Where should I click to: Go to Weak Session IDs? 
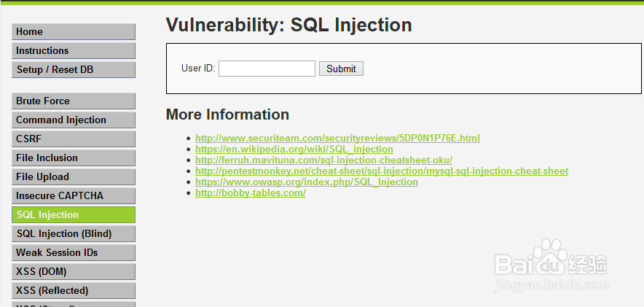(74, 252)
